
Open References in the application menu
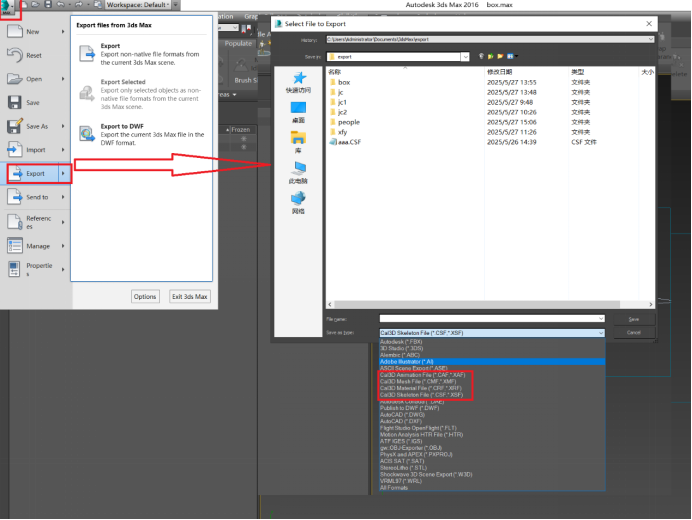tap(35, 222)
